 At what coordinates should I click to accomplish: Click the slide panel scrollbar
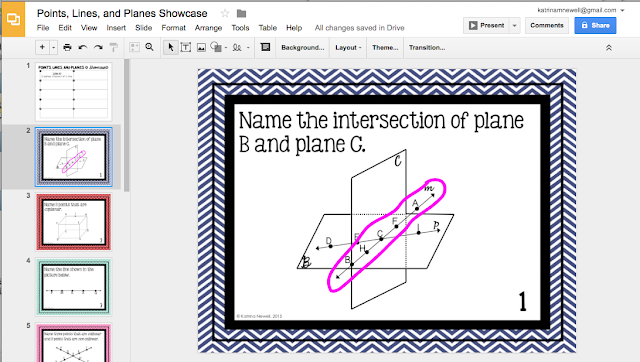[x=127, y=125]
